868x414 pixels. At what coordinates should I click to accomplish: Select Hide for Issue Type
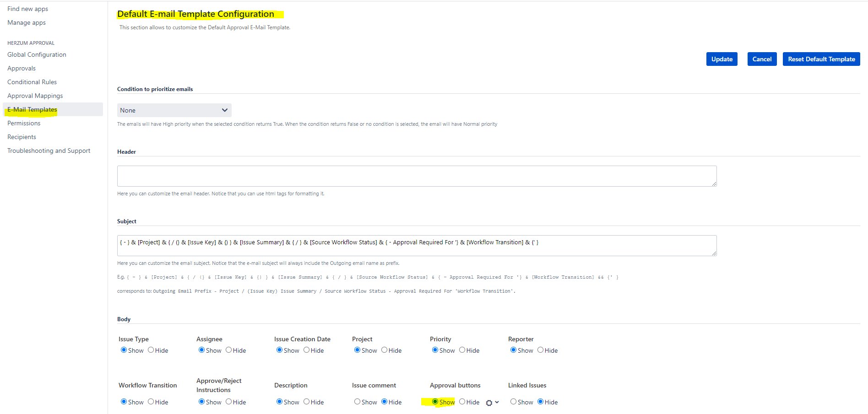click(x=151, y=350)
